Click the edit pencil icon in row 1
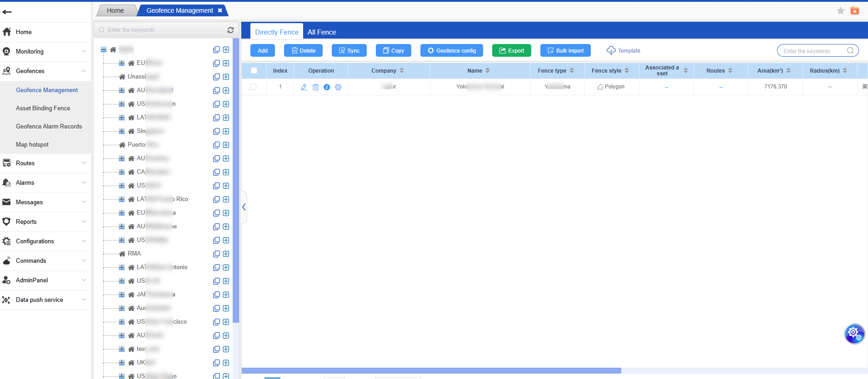This screenshot has height=379, width=868. (304, 87)
